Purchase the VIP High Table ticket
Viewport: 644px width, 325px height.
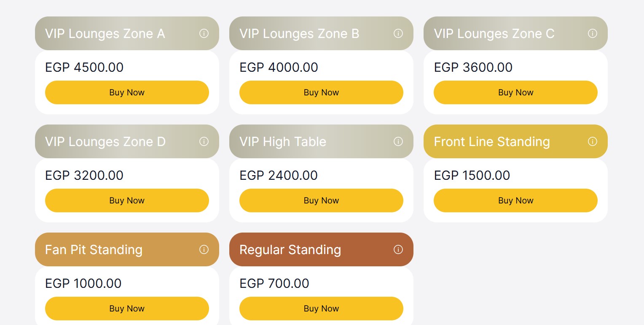click(321, 200)
